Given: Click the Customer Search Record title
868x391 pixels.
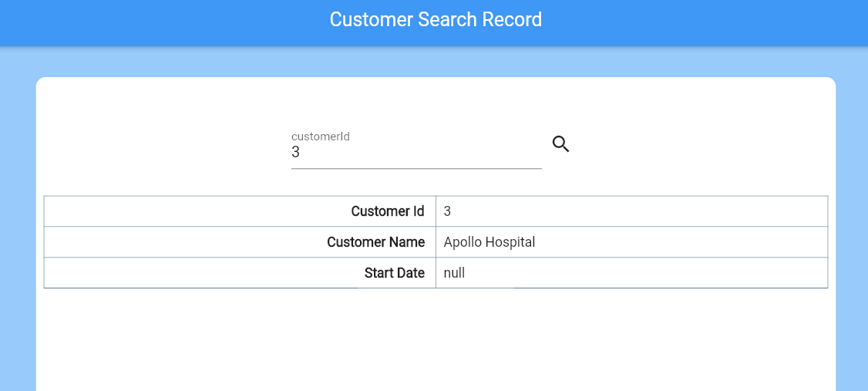Looking at the screenshot, I should pos(436,19).
